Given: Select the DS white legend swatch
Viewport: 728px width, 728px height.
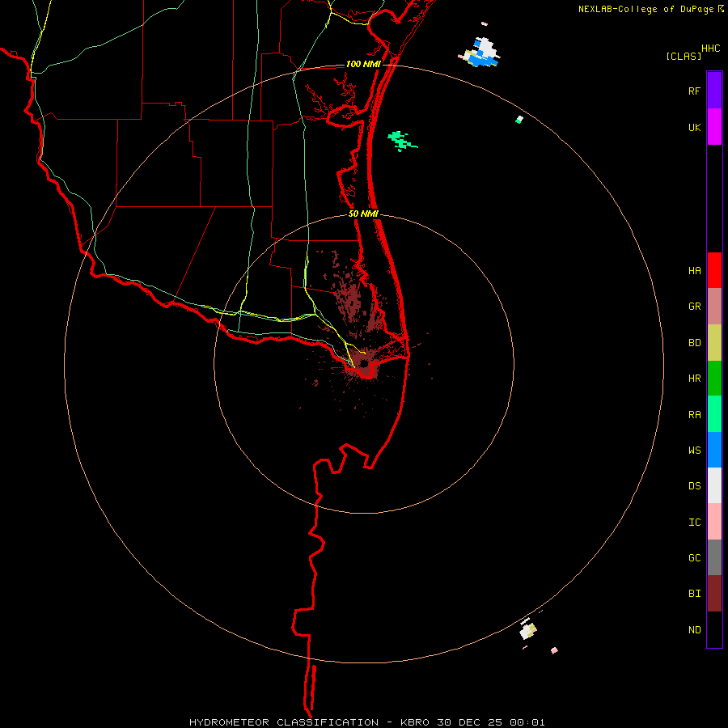Looking at the screenshot, I should 714,485.
